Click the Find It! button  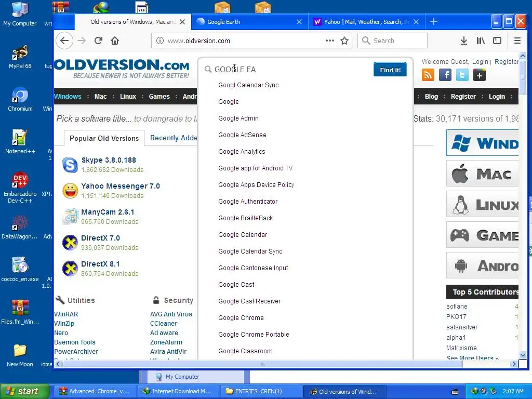[x=390, y=70]
